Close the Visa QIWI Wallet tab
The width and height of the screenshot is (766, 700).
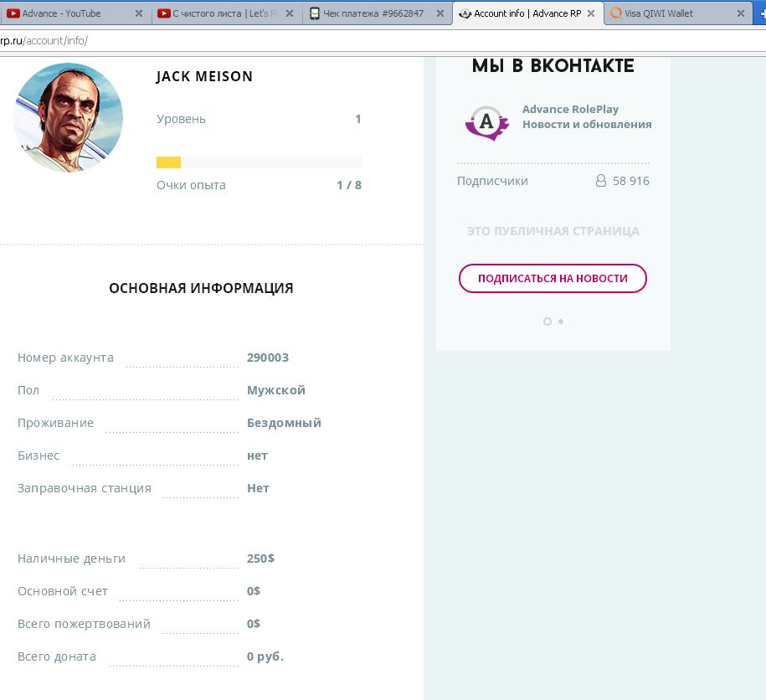tap(741, 13)
